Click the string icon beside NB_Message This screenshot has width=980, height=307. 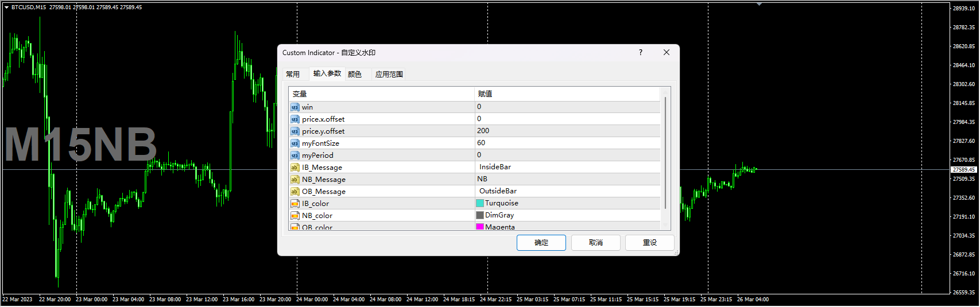(x=295, y=180)
